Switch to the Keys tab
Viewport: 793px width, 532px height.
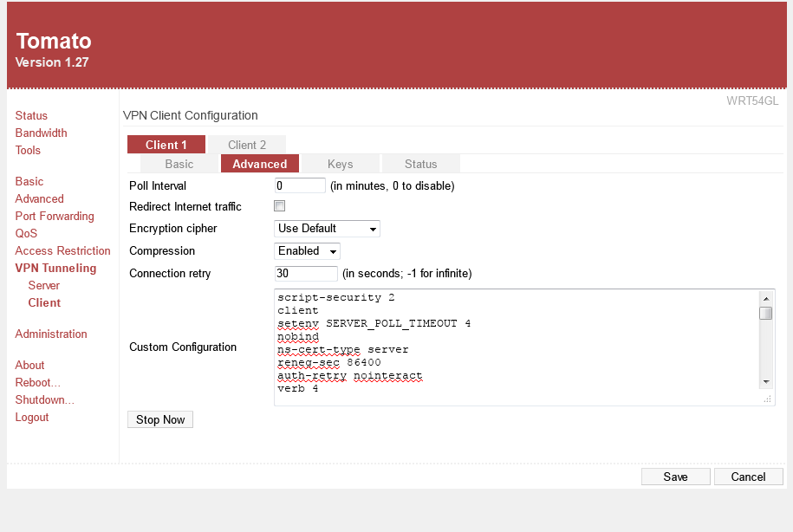point(340,164)
